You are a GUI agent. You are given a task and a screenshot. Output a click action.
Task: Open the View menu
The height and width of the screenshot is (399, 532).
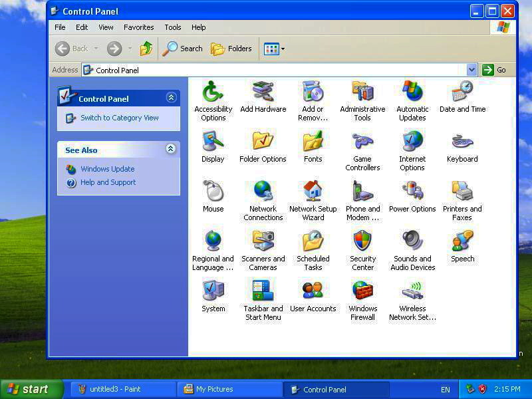pyautogui.click(x=106, y=27)
